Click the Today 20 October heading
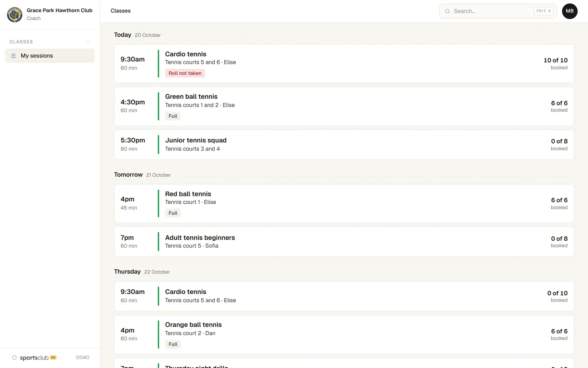The height and width of the screenshot is (368, 588). (x=137, y=35)
